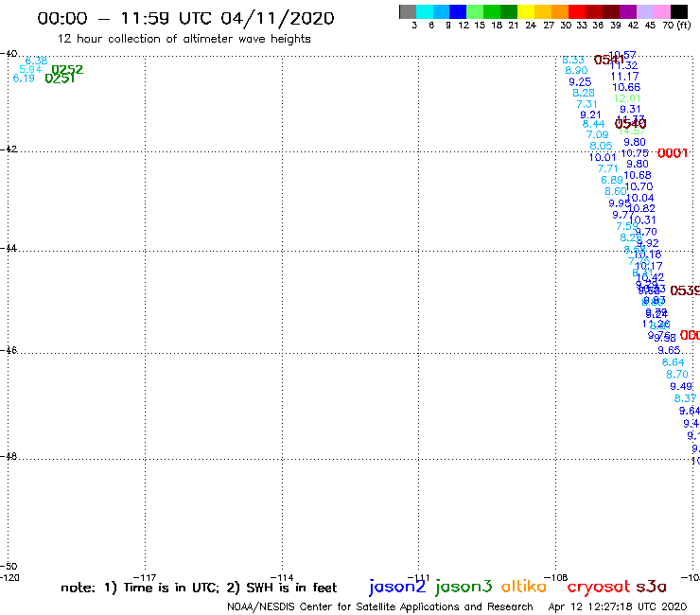Click wave height value 8.28

pyautogui.click(x=584, y=93)
